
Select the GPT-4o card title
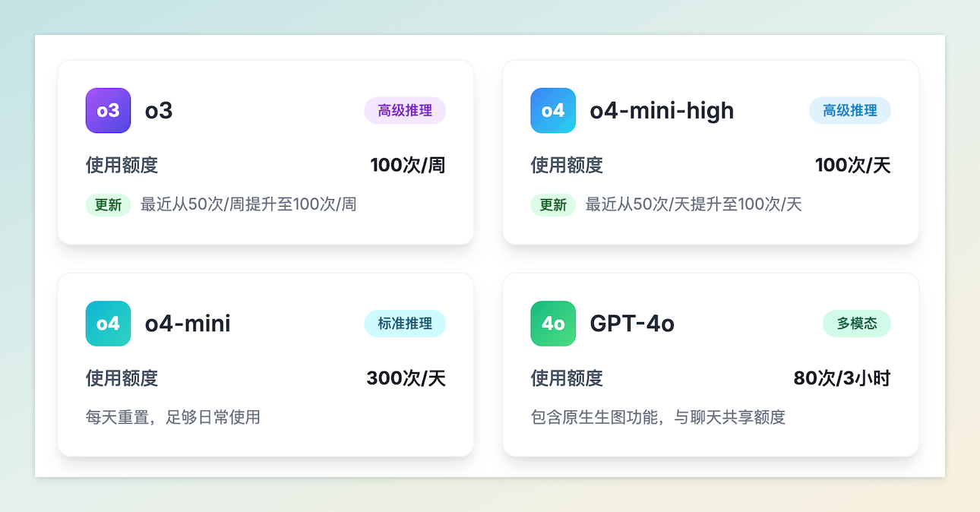click(632, 324)
